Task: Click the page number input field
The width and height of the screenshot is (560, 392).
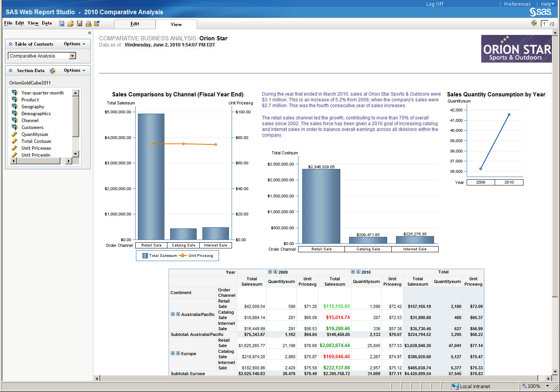Action: 545,24
